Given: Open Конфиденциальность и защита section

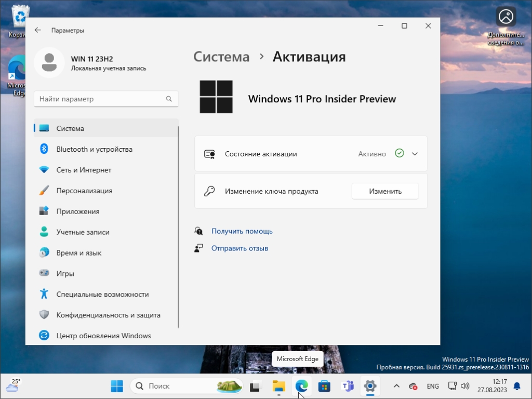Looking at the screenshot, I should tap(106, 314).
